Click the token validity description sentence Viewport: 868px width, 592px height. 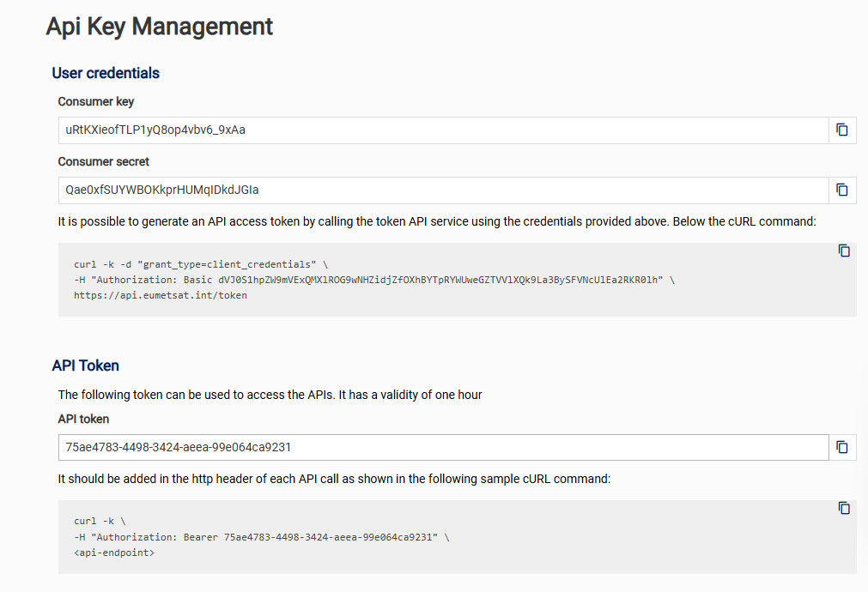(x=270, y=395)
